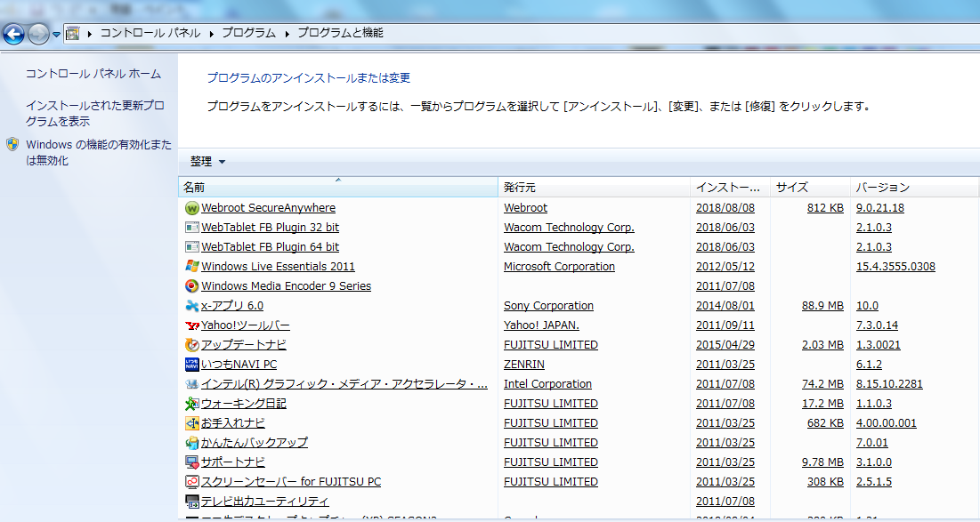980x522 pixels.
Task: Open コントロール パネル ホーム link
Action: click(93, 74)
